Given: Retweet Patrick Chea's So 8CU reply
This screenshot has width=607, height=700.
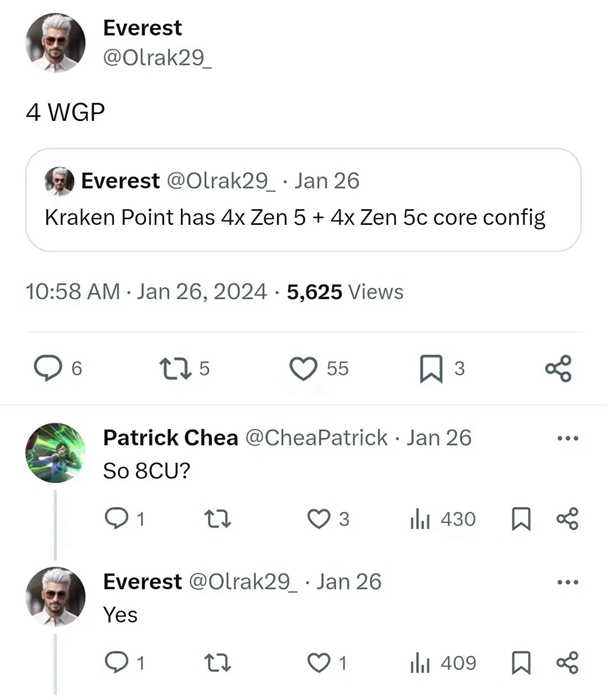Looking at the screenshot, I should (214, 519).
